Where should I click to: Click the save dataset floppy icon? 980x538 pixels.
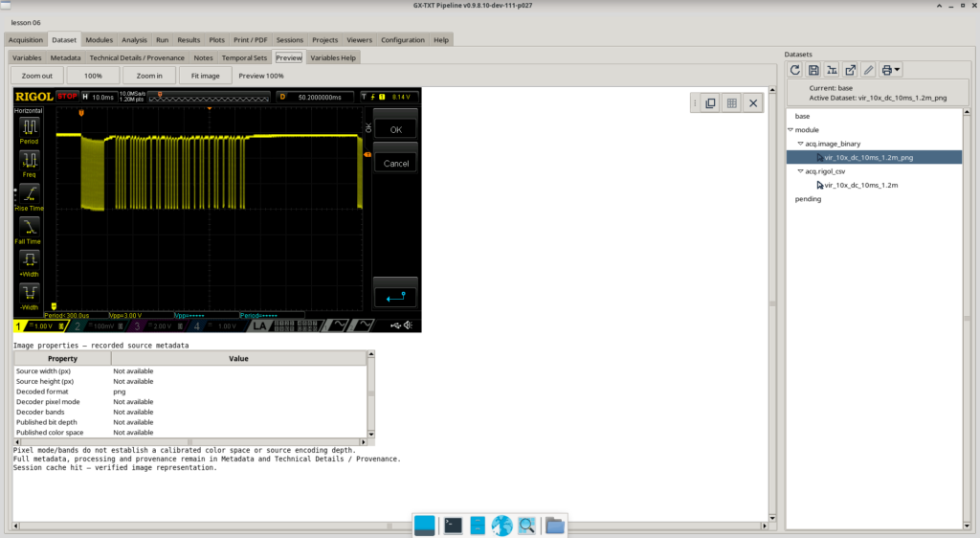(x=813, y=70)
